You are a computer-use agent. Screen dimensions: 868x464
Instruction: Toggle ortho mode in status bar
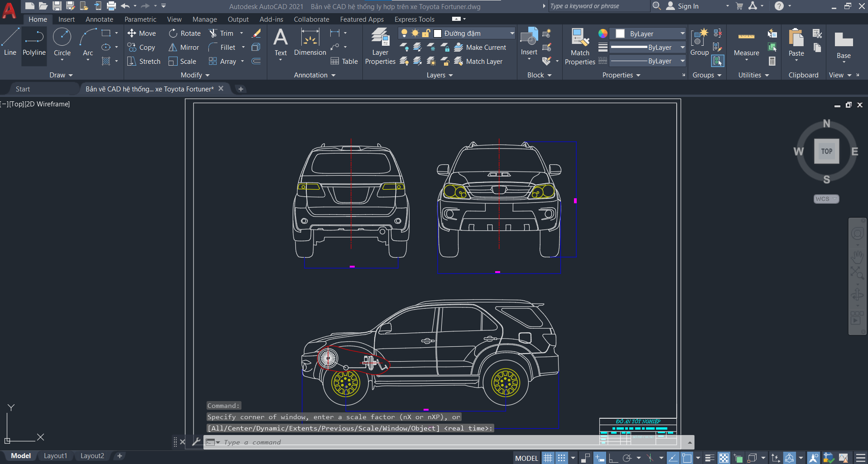tap(613, 458)
